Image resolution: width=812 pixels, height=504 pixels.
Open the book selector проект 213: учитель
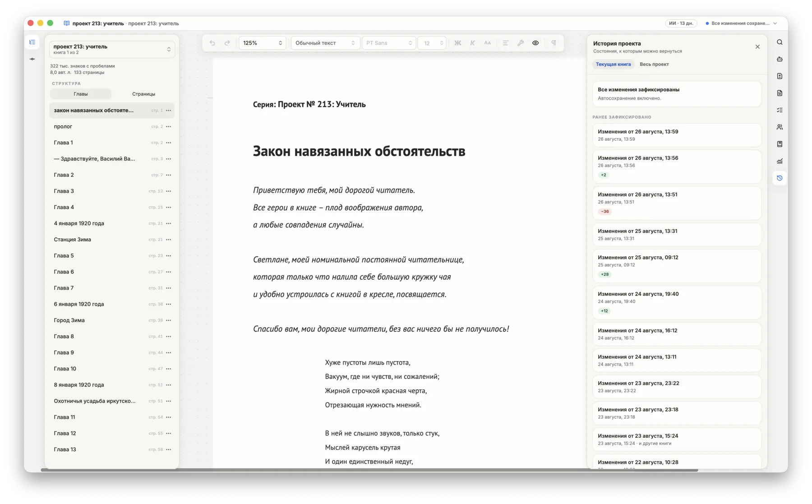point(112,49)
